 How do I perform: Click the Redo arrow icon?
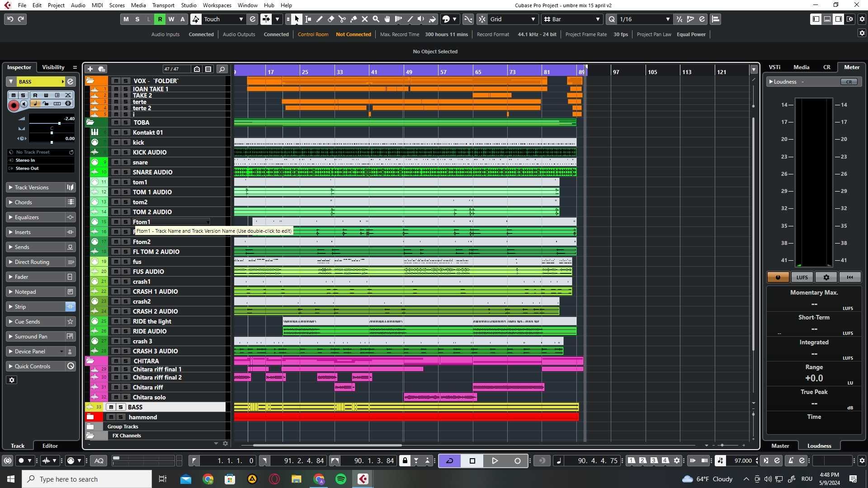(21, 19)
